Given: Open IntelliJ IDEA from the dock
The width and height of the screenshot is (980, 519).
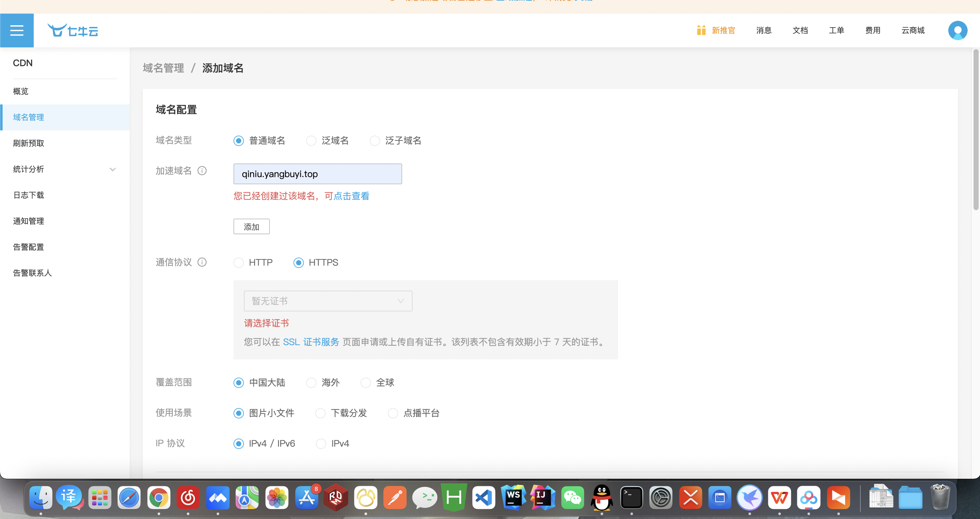Looking at the screenshot, I should (543, 497).
